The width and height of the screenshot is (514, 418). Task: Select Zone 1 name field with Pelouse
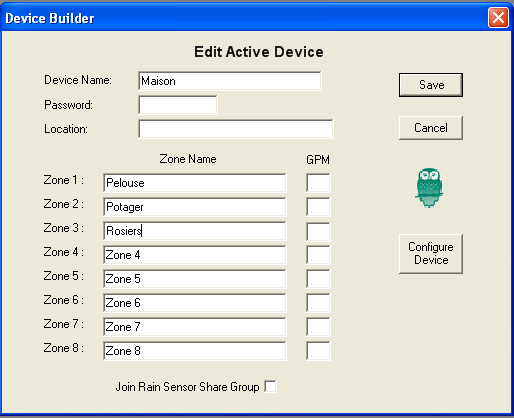195,183
